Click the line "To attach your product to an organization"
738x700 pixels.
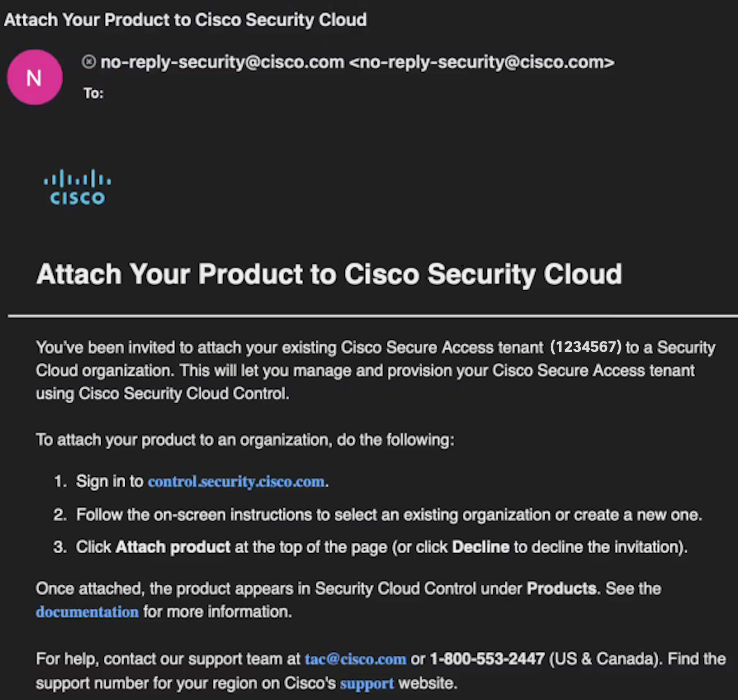point(245,440)
